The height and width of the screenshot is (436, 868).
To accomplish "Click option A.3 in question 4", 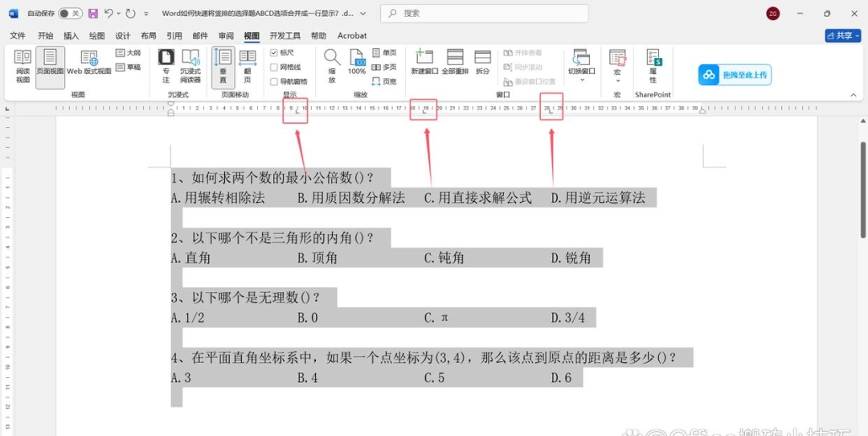I will tap(181, 378).
